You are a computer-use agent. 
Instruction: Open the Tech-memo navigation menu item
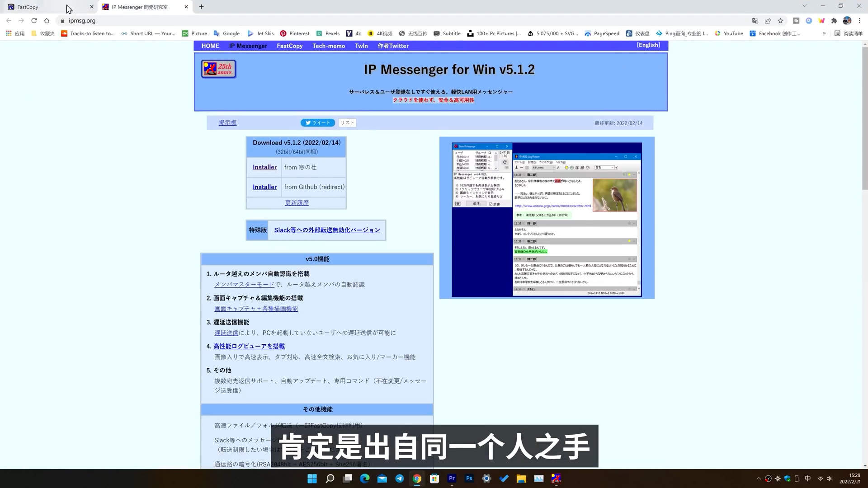pos(328,46)
